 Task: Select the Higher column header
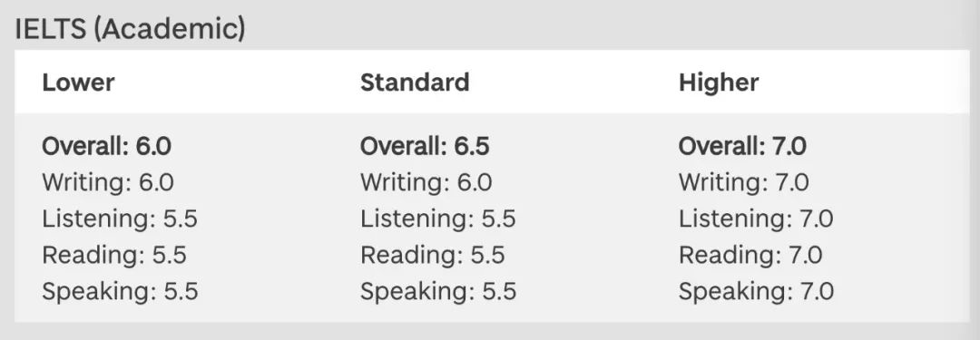[719, 83]
